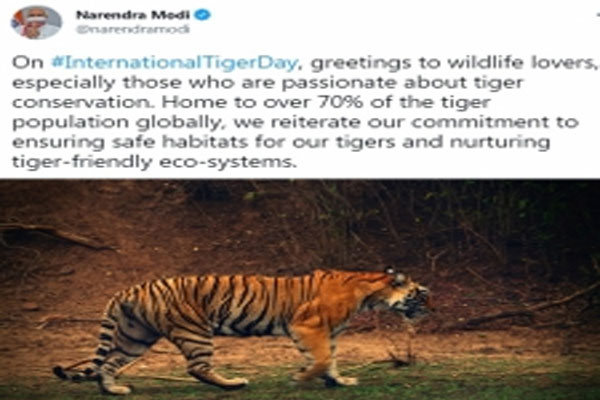Open the @narendramodi handle link
The height and width of the screenshot is (400, 600).
[x=133, y=30]
